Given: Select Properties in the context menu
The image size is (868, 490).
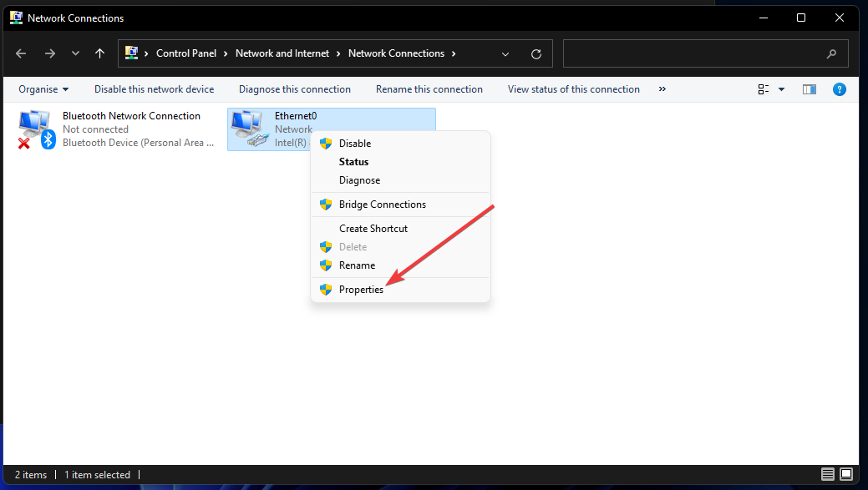Looking at the screenshot, I should tap(361, 289).
